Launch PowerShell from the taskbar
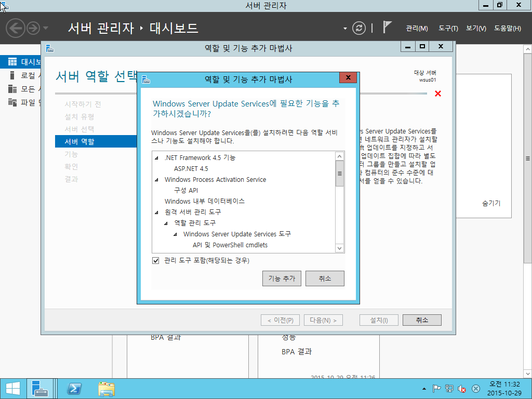 pyautogui.click(x=74, y=389)
